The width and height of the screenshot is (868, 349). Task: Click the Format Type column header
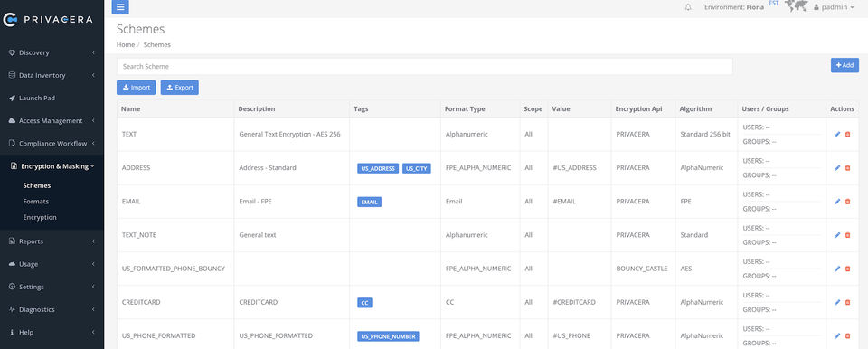(x=465, y=109)
